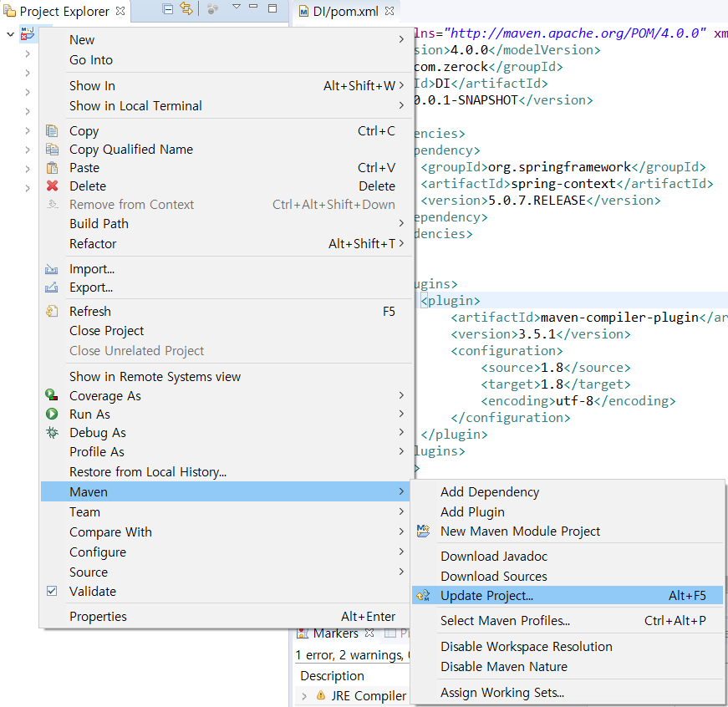The height and width of the screenshot is (707, 728).
Task: Minimize the Project Explorer view
Action: pos(253,7)
